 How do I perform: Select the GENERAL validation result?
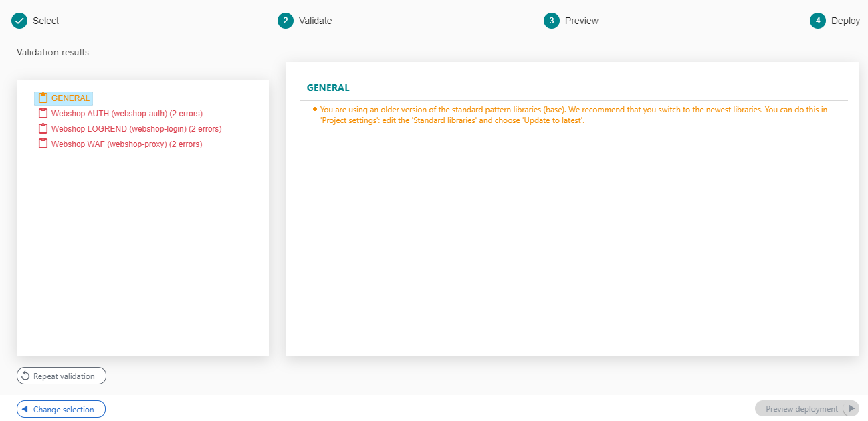(x=70, y=98)
